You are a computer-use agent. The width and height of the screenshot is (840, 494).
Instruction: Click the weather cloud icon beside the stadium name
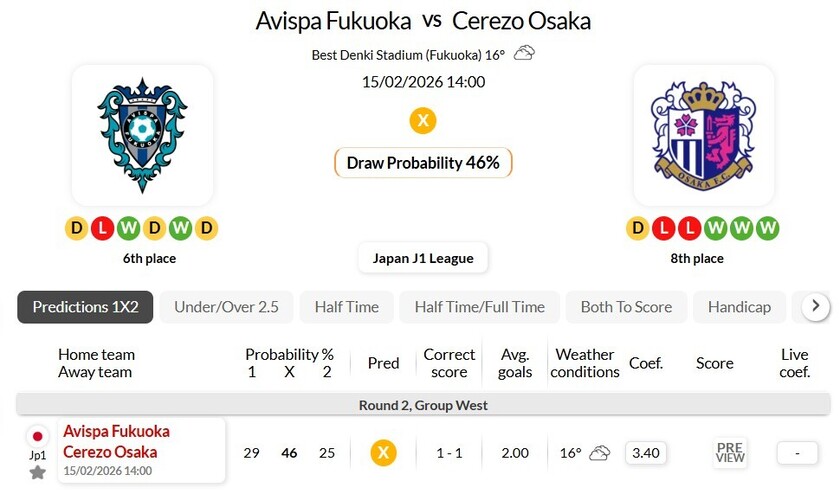click(524, 53)
